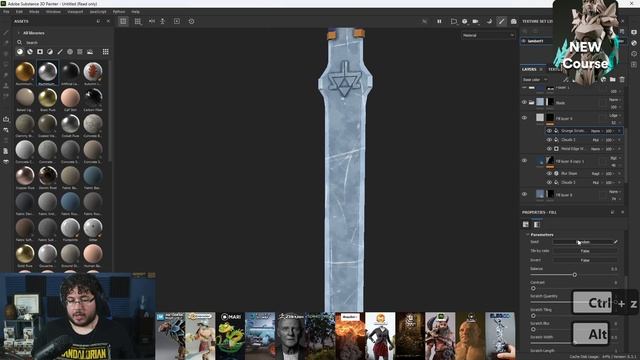Click the boxed play icon in top toolbar
640x360 pixels.
[177, 21]
